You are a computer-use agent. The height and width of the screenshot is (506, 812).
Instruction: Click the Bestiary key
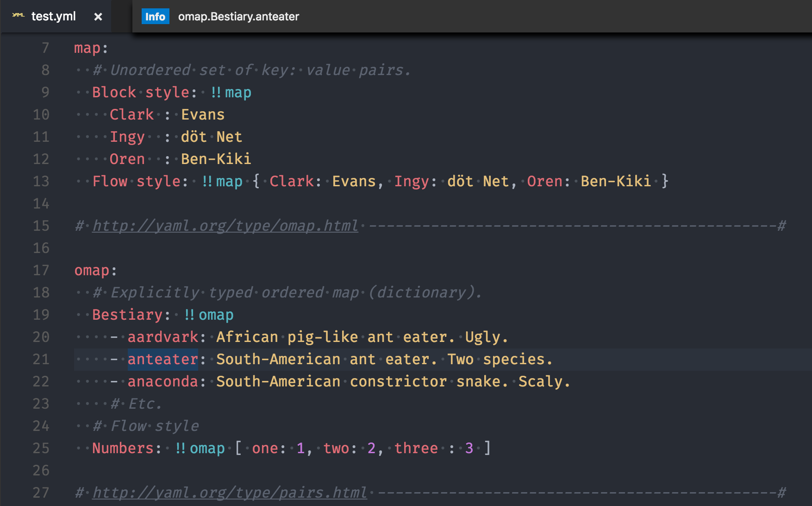point(127,315)
